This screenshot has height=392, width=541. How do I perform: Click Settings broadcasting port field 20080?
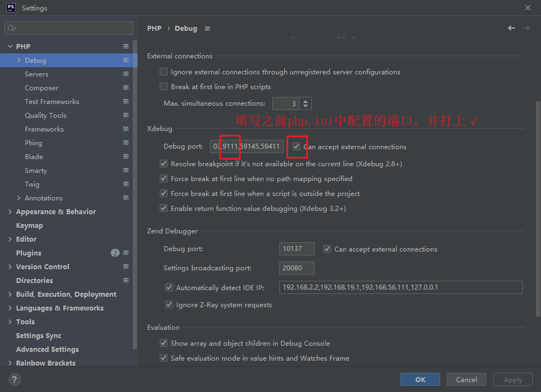[297, 268]
